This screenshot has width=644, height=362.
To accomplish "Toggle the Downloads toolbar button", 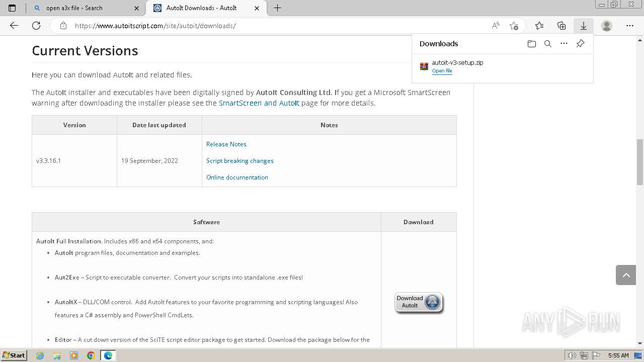I will click(x=584, y=26).
